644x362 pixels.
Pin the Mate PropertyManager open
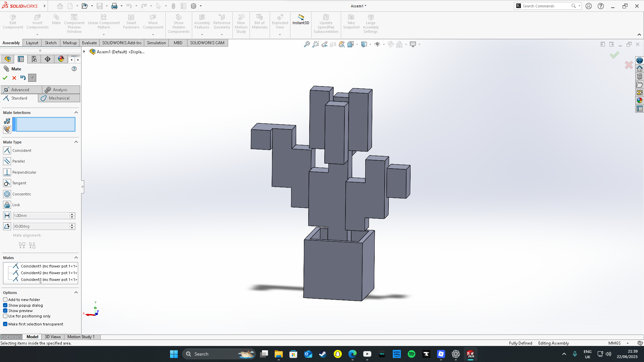(32, 78)
